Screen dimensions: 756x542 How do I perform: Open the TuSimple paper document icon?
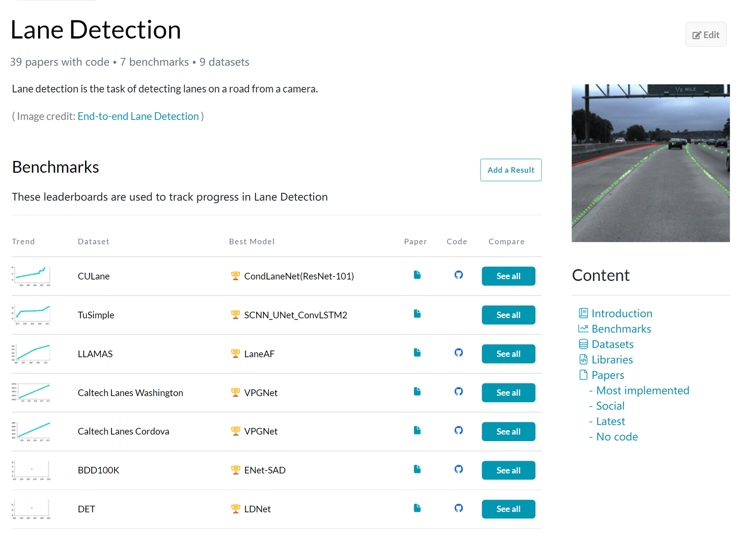[x=417, y=314]
